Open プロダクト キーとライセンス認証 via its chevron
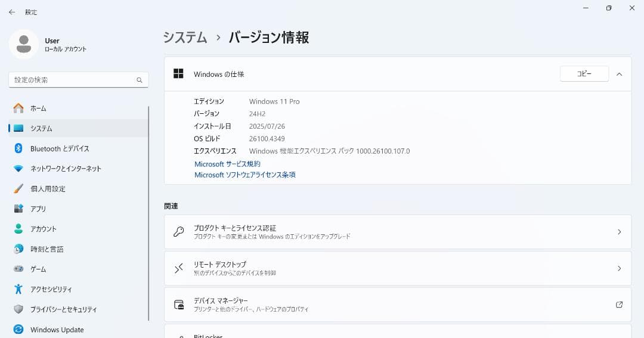Viewport: 644px width, 338px height. (x=620, y=232)
